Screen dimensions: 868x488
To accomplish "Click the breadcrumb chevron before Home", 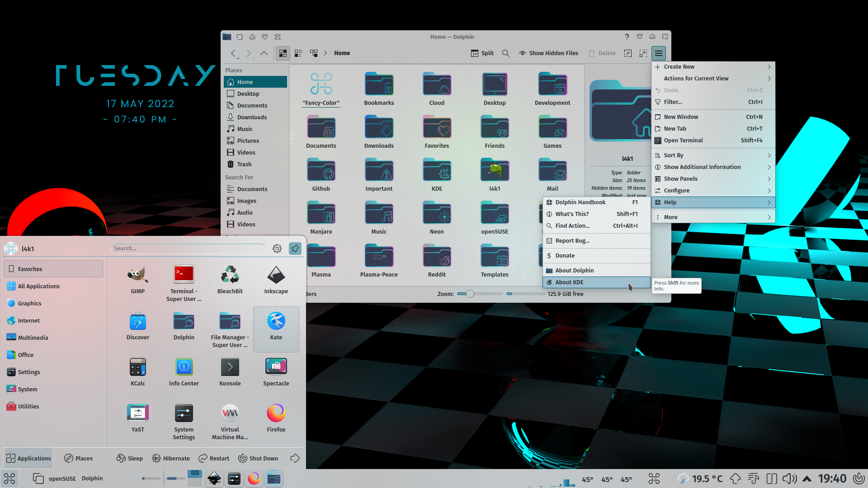I will pos(325,53).
